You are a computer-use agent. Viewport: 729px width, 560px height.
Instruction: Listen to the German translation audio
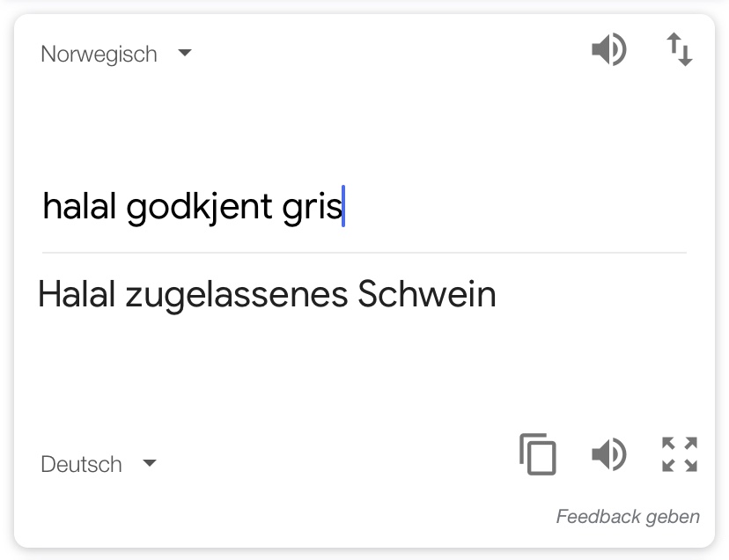click(608, 454)
